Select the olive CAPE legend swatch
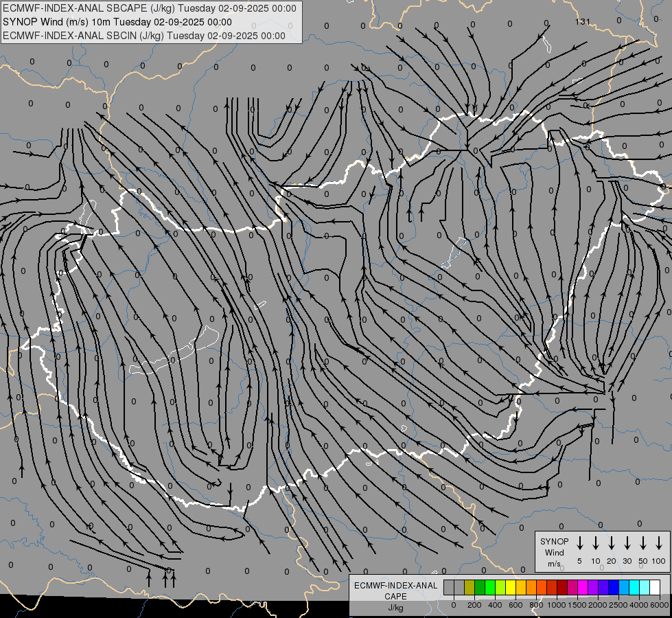This screenshot has height=618, width=672. pos(470,587)
